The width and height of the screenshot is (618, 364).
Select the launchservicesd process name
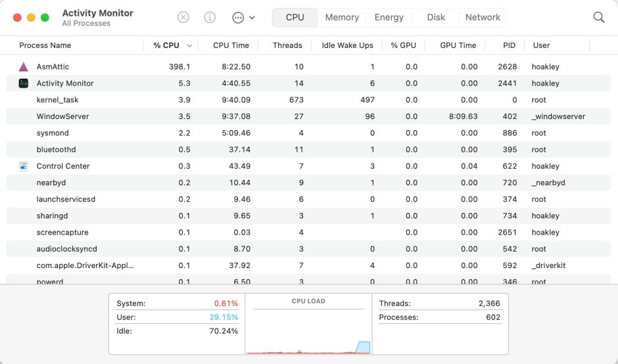pos(66,199)
